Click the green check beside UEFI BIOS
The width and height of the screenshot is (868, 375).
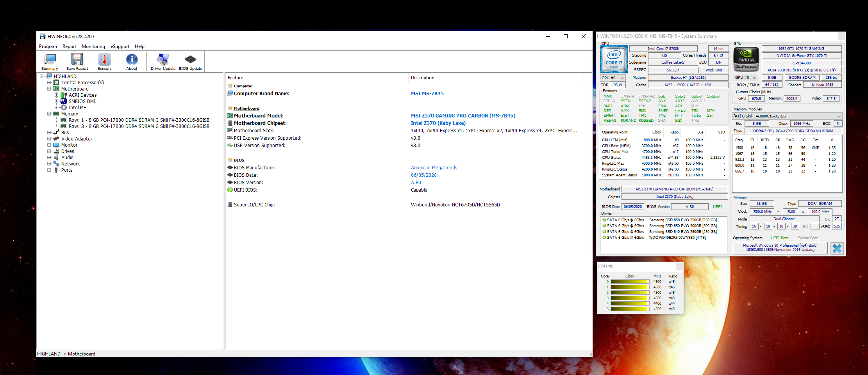(230, 190)
